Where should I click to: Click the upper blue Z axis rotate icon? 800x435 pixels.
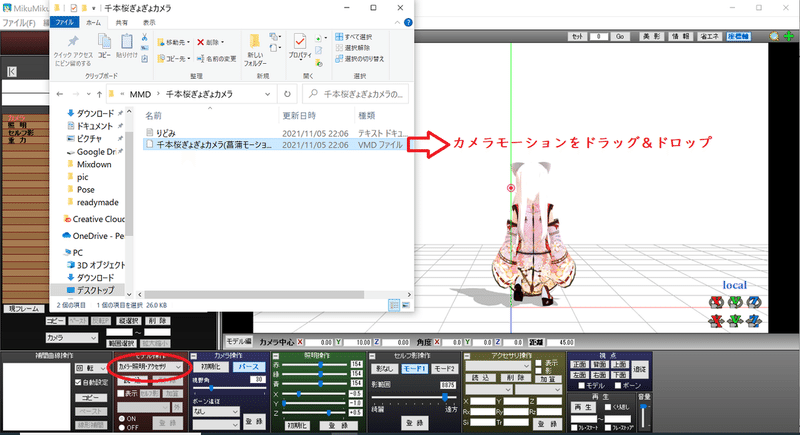coord(754,302)
